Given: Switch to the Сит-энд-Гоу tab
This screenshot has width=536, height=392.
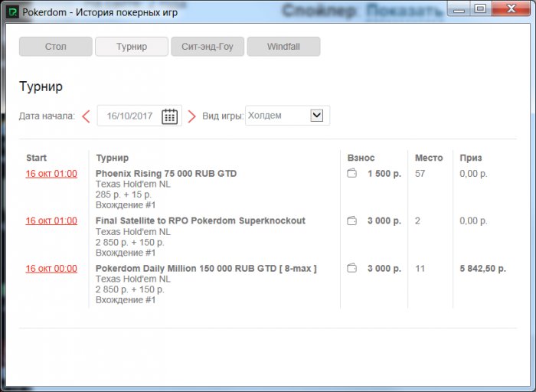Looking at the screenshot, I should tap(208, 47).
